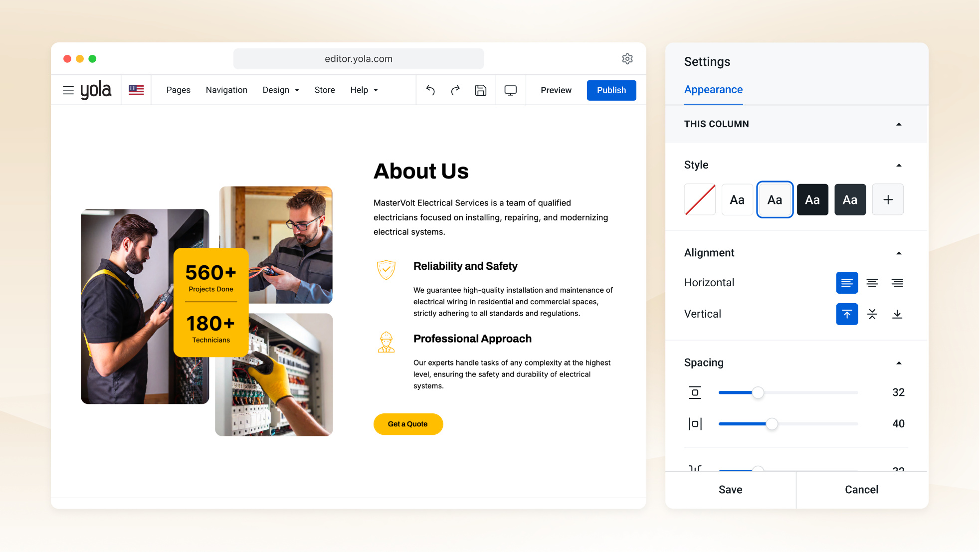The height and width of the screenshot is (552, 980).
Task: Click the horizontal padding spacing icon
Action: pyautogui.click(x=695, y=424)
